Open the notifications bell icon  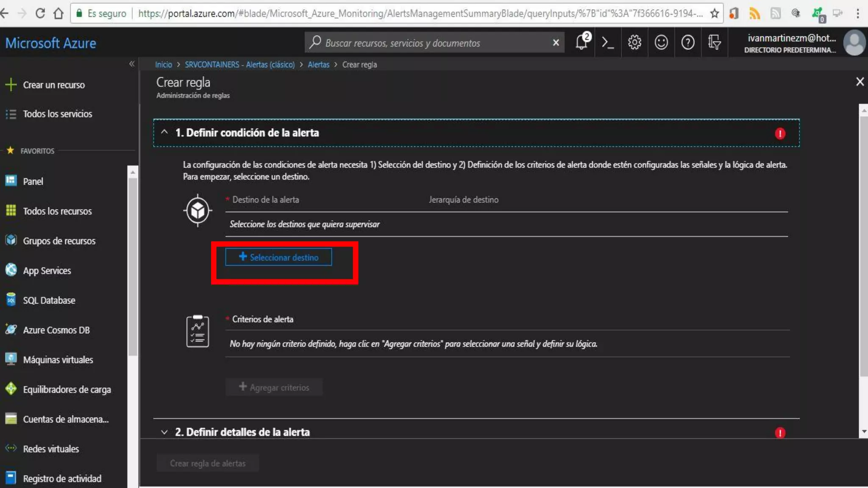click(581, 42)
